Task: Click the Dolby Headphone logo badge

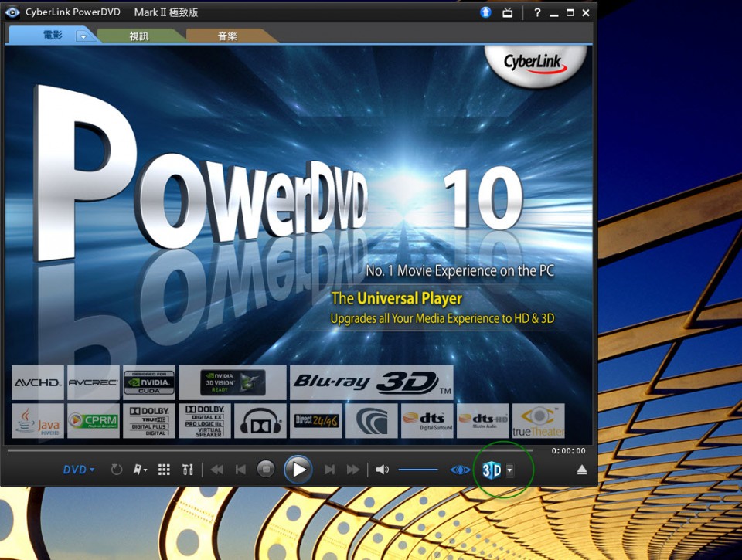Action: [x=260, y=420]
